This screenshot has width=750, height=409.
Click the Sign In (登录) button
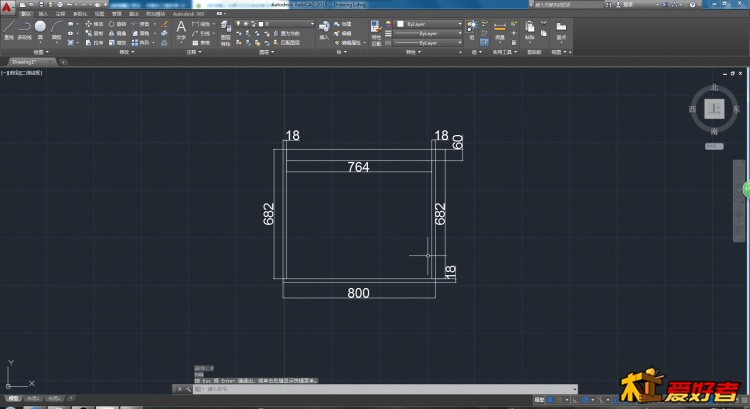[625, 4]
